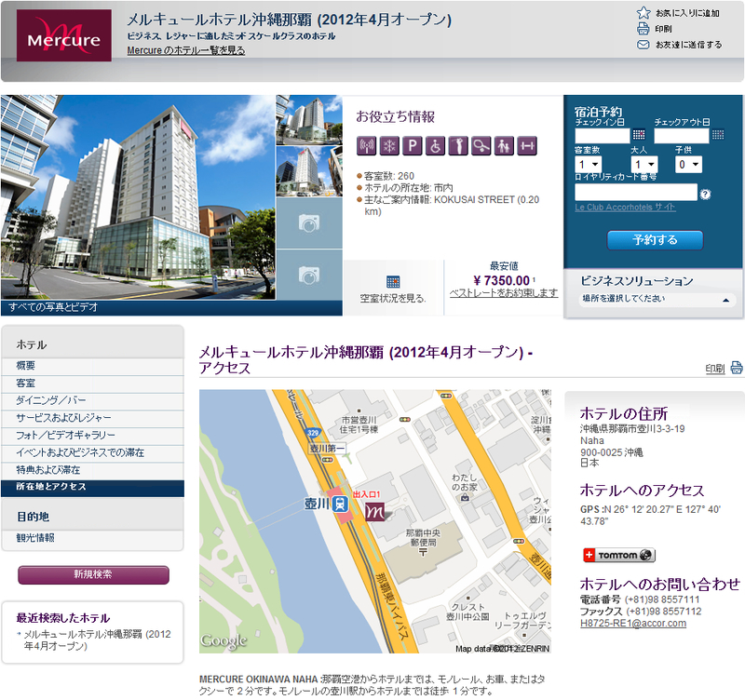This screenshot has height=700, width=745.
Task: Open the 大人 adults dropdown
Action: (644, 165)
